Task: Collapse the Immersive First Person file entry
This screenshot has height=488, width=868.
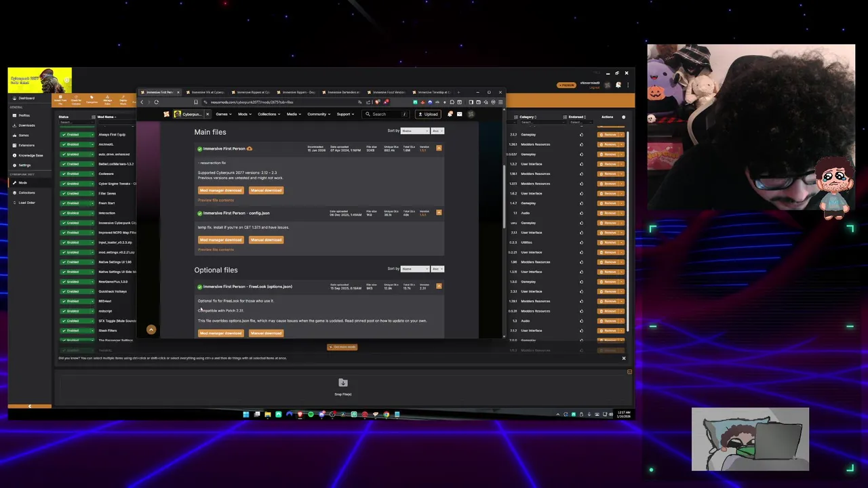Action: point(439,148)
